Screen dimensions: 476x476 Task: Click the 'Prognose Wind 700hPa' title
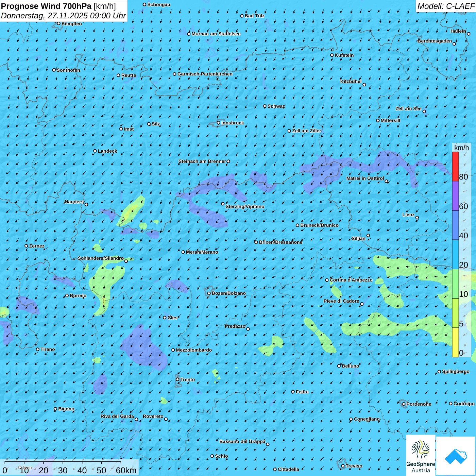coord(46,6)
